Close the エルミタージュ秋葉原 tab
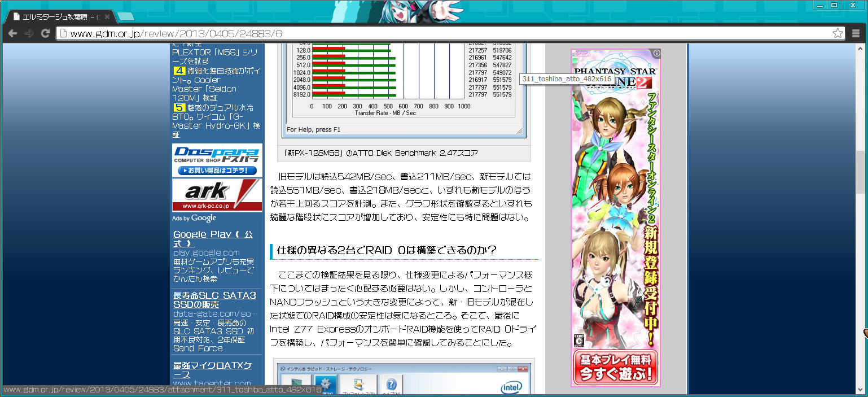This screenshot has height=397, width=868. point(107,16)
